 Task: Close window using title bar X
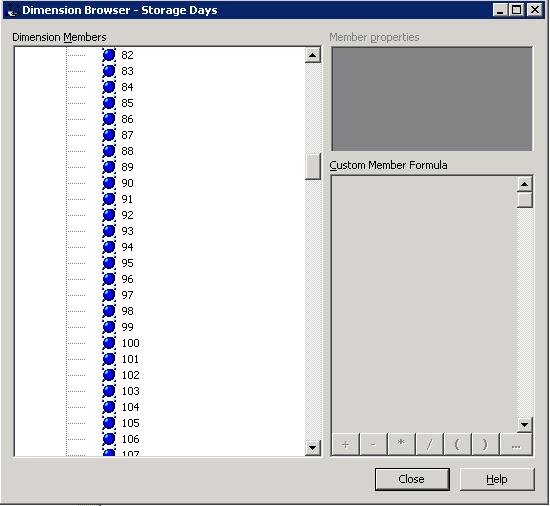535,10
